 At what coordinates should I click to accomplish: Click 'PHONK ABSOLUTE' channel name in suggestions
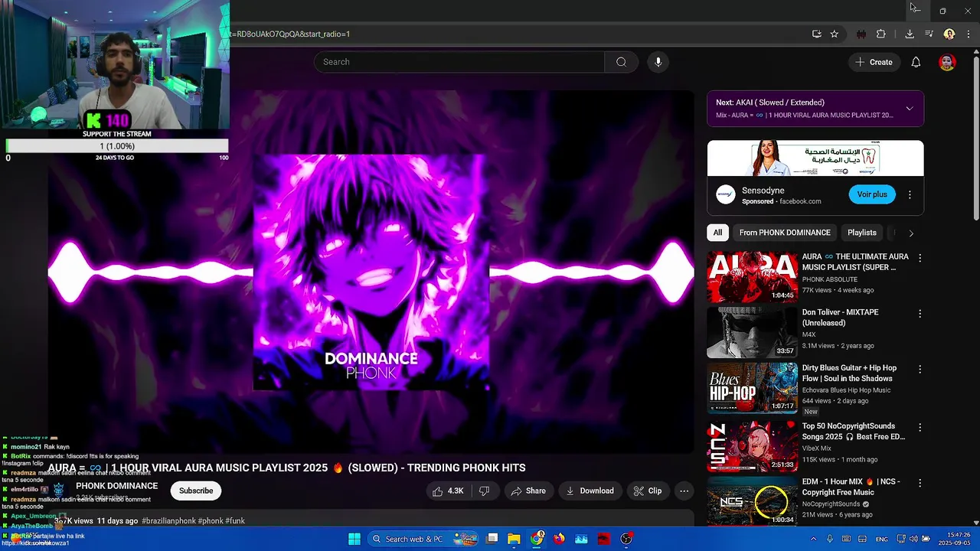click(x=830, y=279)
